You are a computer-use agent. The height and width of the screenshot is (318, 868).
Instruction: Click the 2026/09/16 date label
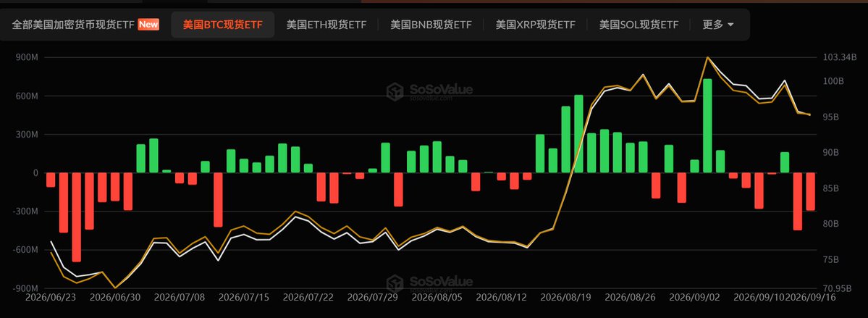(x=810, y=297)
